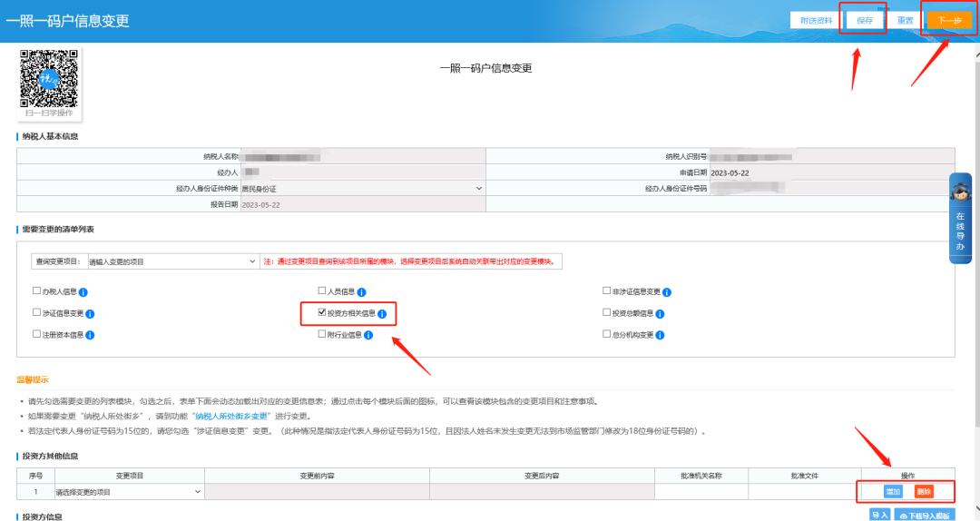Click the blue 增加 row button

click(x=893, y=492)
